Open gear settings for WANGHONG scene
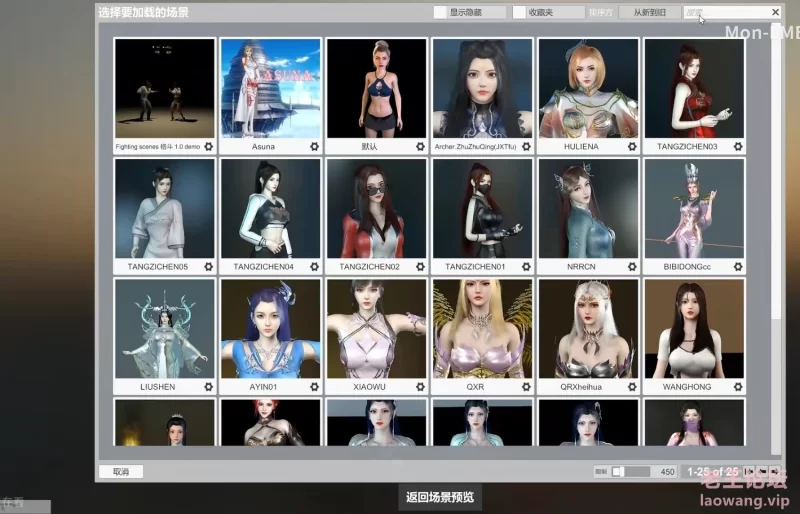Image resolution: width=800 pixels, height=514 pixels. click(x=738, y=387)
